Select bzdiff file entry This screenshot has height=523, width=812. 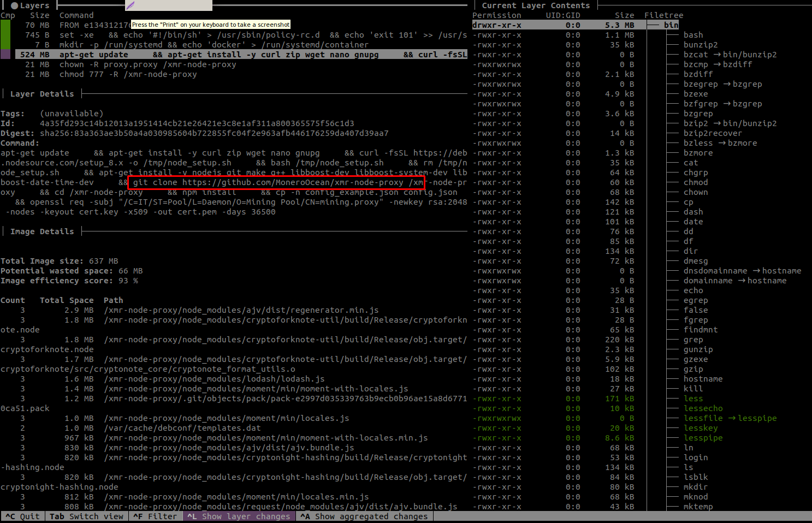[x=698, y=74]
